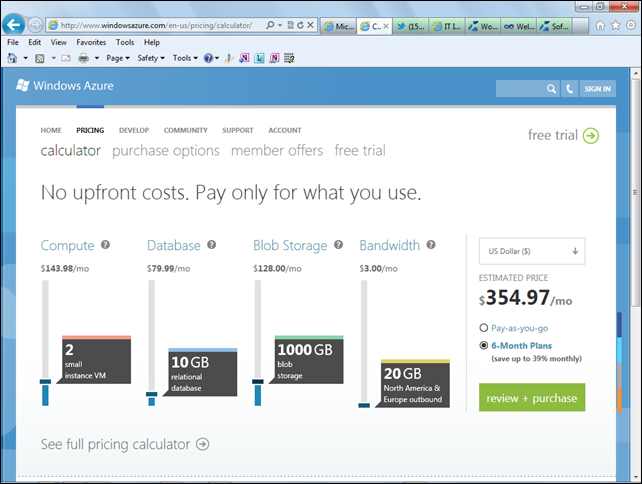Image resolution: width=642 pixels, height=484 pixels.
Task: Click the Stop loading X icon in address bar
Action: (311, 25)
